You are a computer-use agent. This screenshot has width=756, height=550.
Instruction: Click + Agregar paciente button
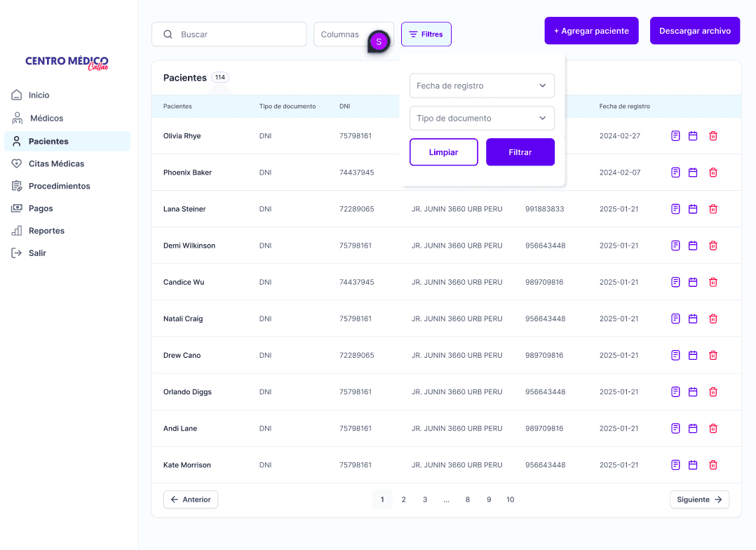pos(592,31)
